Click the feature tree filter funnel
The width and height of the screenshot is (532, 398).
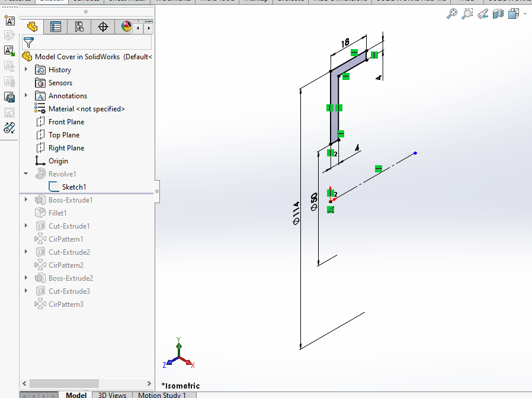28,43
